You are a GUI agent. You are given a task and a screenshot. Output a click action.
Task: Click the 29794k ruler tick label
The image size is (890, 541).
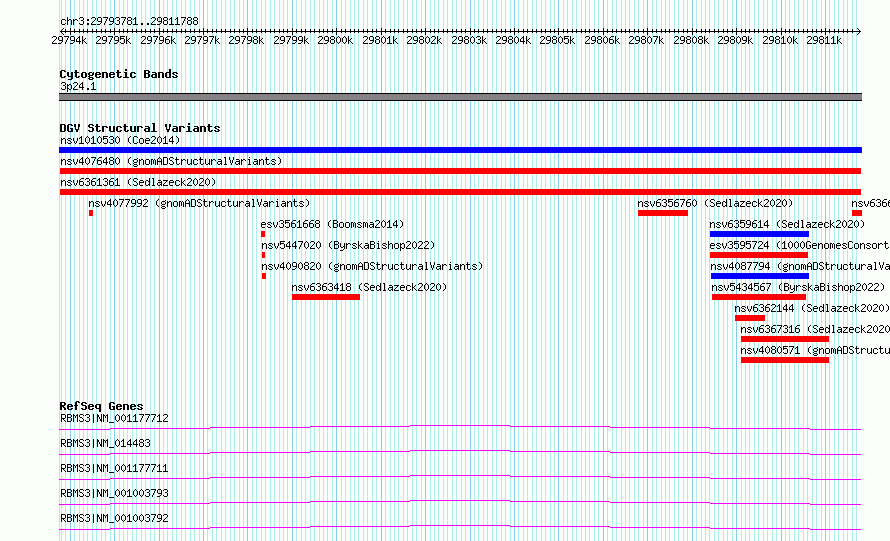click(x=69, y=40)
